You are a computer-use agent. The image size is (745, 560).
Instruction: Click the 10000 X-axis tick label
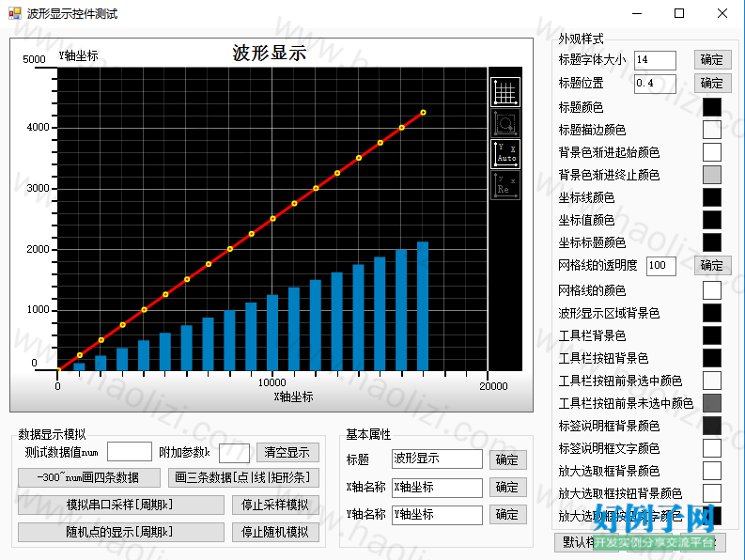coord(272,382)
